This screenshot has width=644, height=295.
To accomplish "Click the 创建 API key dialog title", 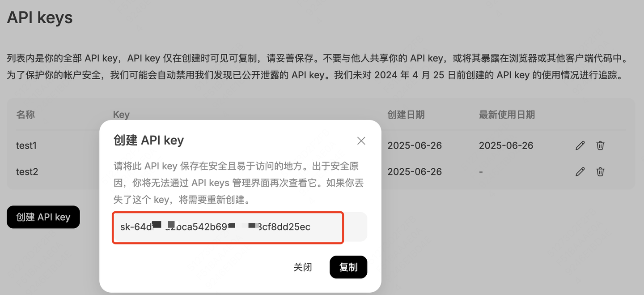I will pyautogui.click(x=149, y=140).
